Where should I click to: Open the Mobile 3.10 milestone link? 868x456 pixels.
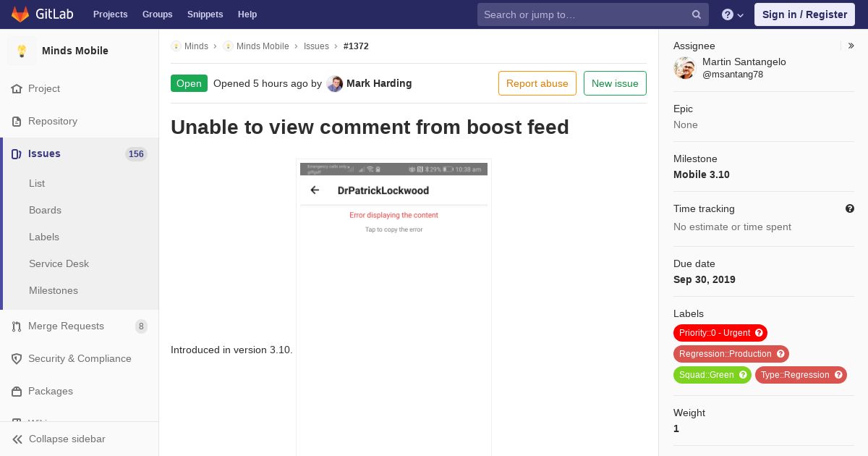[x=702, y=174]
